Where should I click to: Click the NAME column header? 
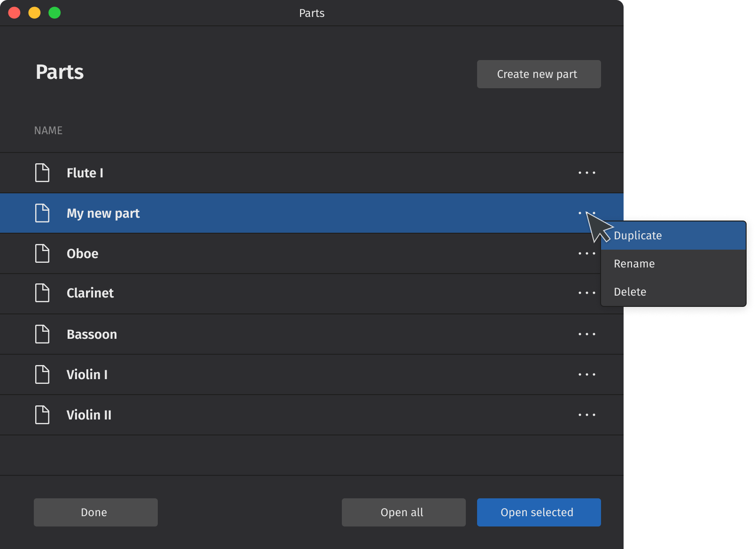point(48,130)
